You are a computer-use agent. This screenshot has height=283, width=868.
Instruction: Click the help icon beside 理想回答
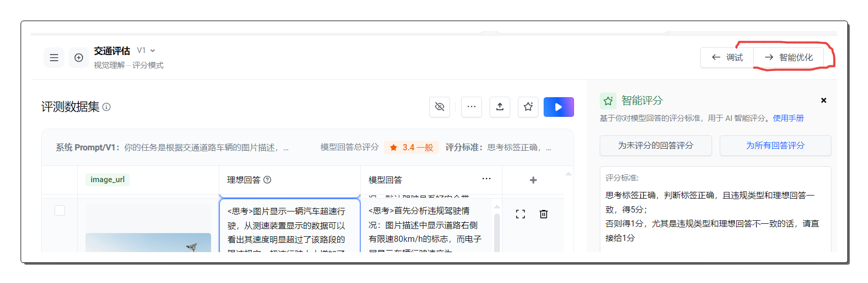click(x=267, y=180)
